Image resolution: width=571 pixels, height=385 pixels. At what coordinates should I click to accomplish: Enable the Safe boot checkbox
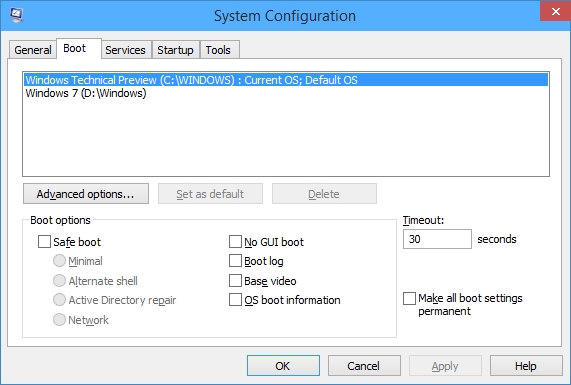click(44, 242)
